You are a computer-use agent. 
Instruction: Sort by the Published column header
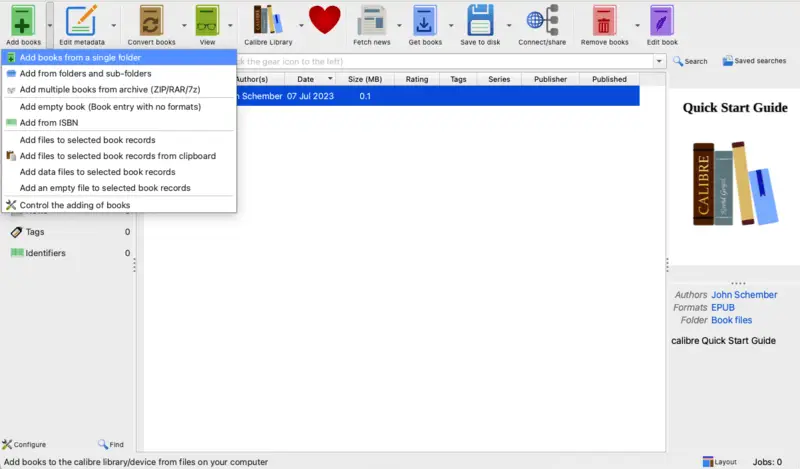[609, 79]
